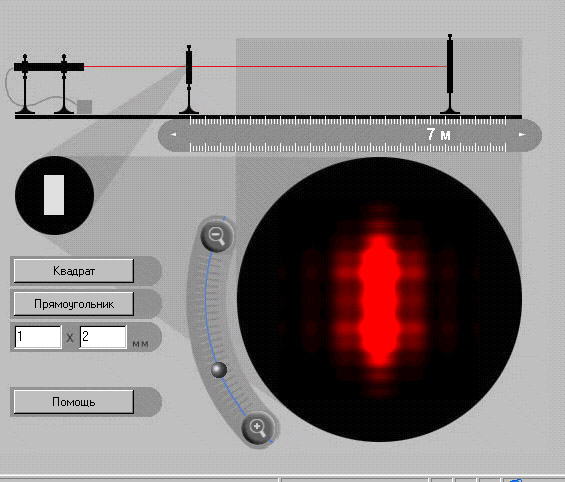Click the laser source on the bench
565x482 pixels.
tap(49, 67)
